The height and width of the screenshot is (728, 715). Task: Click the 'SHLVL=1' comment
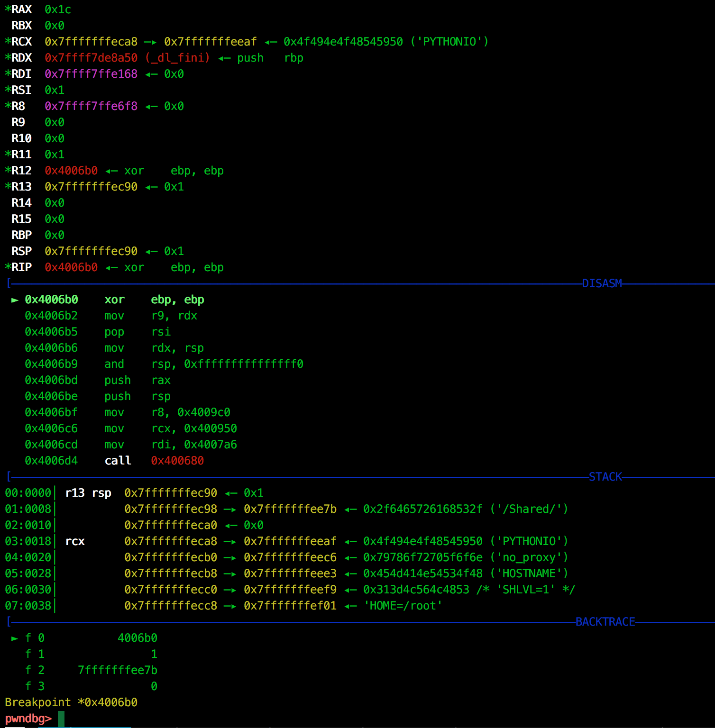526,590
